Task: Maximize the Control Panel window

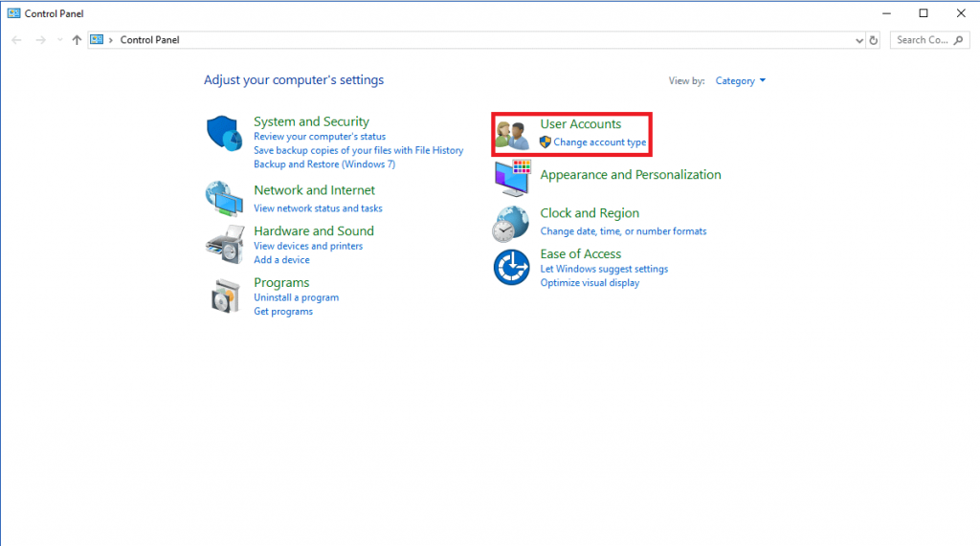Action: click(924, 13)
